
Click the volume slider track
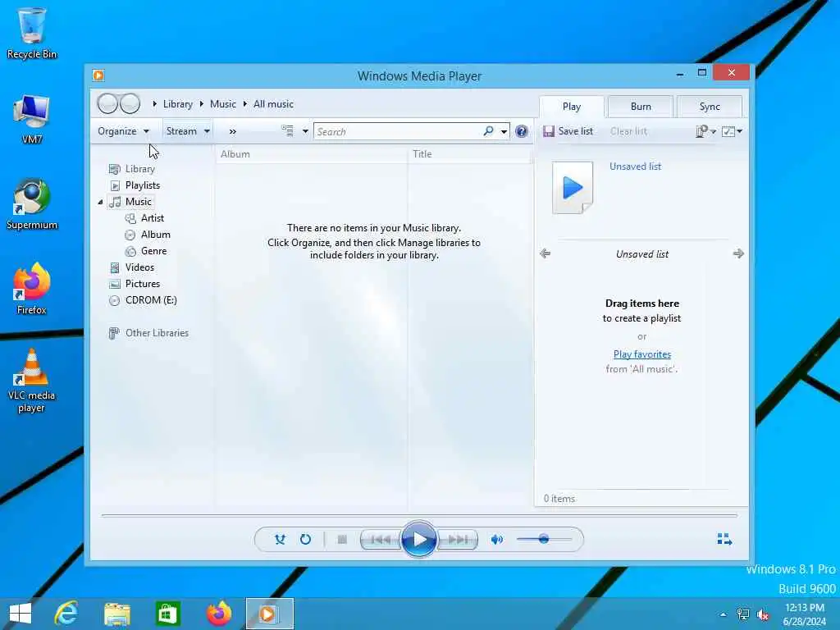point(545,540)
